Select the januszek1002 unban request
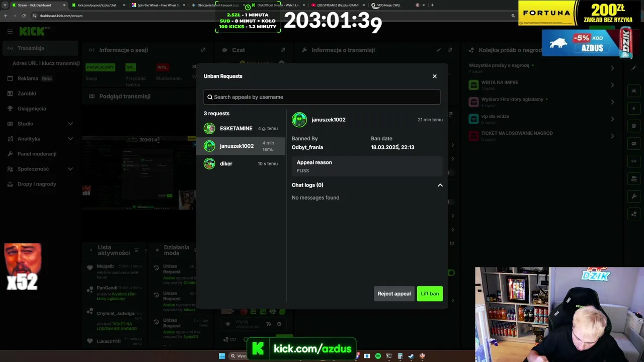The width and height of the screenshot is (644, 362). click(x=241, y=146)
